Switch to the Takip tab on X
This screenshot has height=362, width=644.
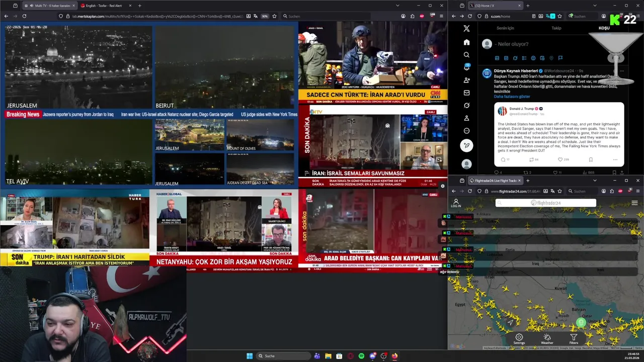click(x=556, y=28)
